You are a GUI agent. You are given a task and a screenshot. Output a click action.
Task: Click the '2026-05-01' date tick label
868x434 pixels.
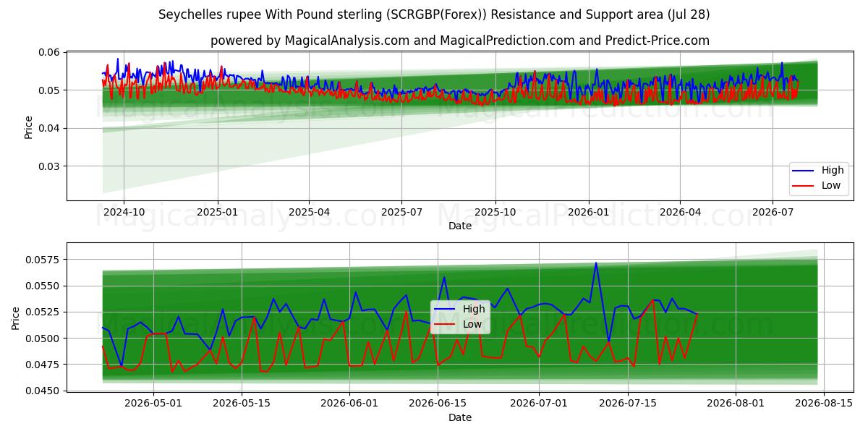tap(153, 404)
